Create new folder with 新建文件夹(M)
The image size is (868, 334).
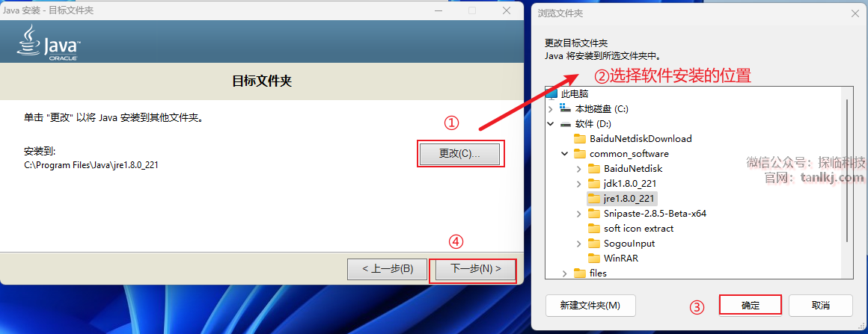click(590, 306)
